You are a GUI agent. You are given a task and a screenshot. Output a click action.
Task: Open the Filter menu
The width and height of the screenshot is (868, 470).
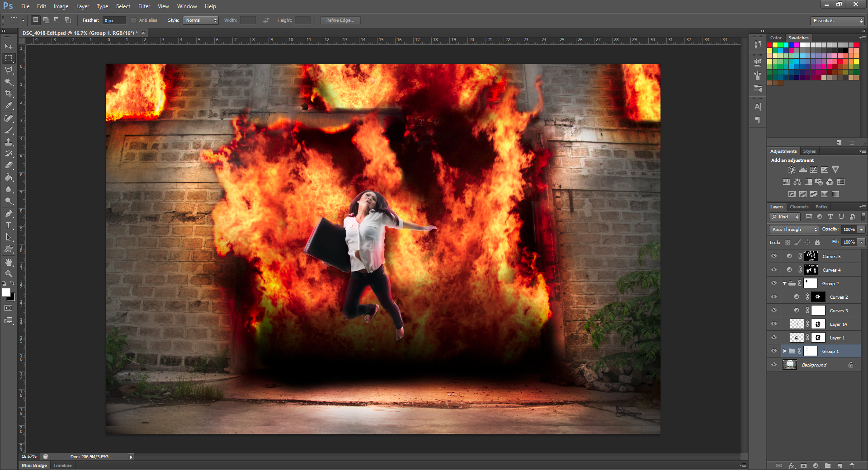[144, 6]
